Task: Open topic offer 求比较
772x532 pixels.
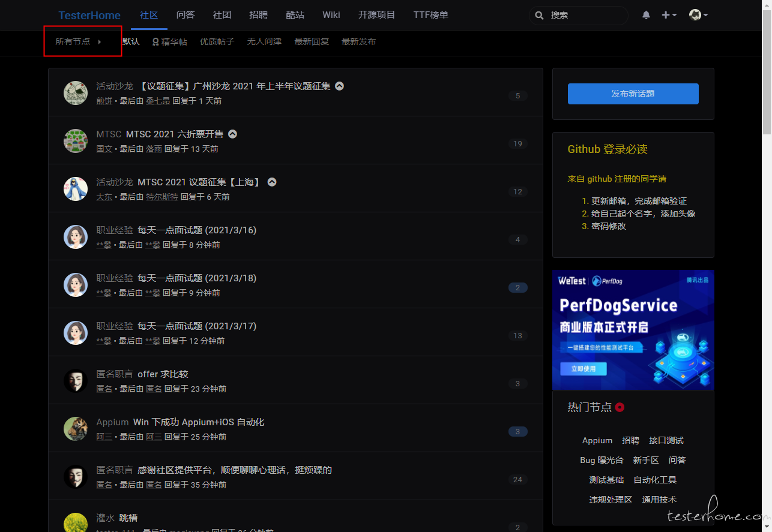Action: tap(163, 374)
